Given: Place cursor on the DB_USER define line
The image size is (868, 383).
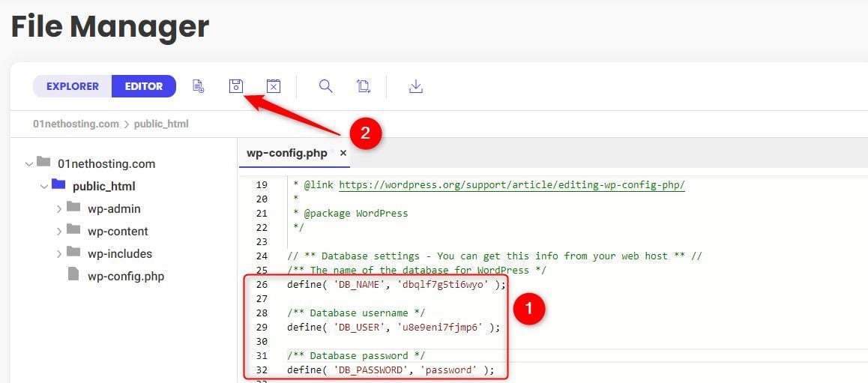Looking at the screenshot, I should [394, 327].
